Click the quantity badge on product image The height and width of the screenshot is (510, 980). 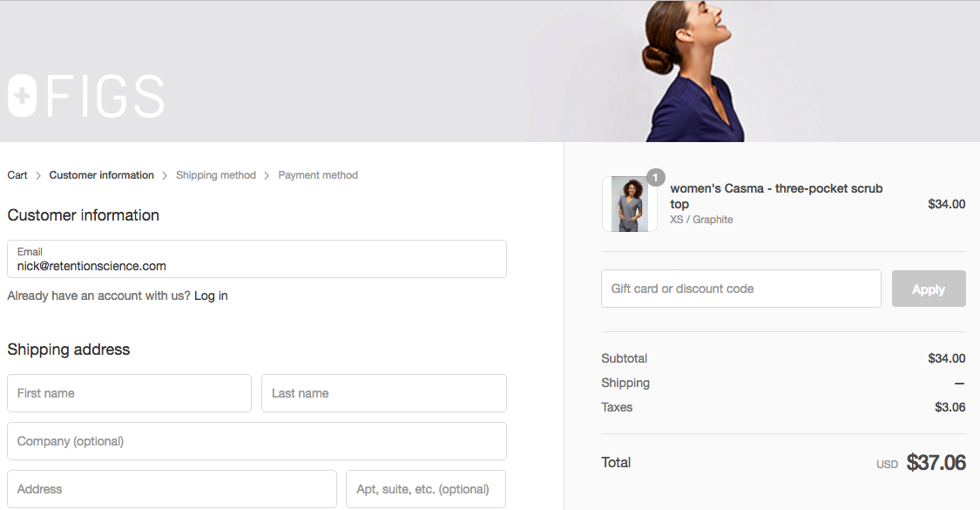point(655,178)
